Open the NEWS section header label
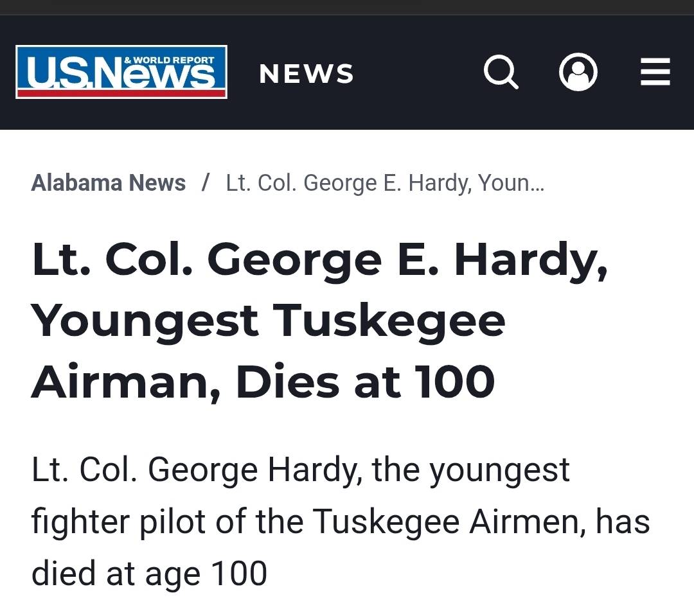Screen dimensions: 694x616 click(306, 74)
